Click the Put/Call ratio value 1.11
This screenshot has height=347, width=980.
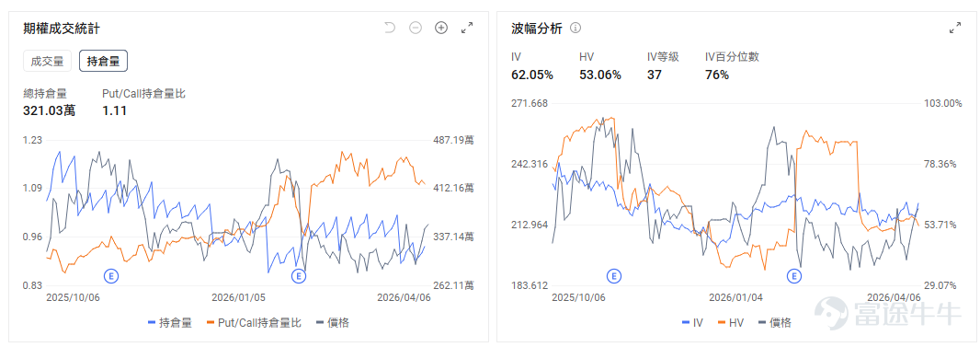(x=114, y=110)
